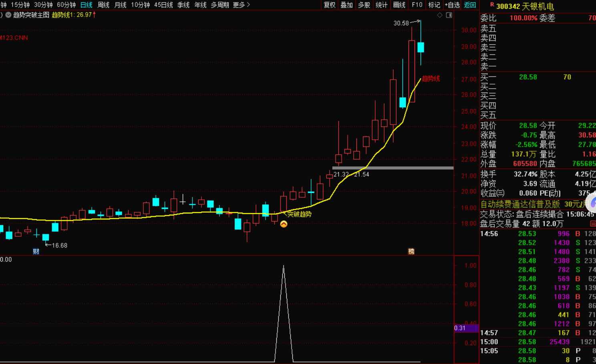Toggle +自选 add to watchlist
Viewport: 596px width, 364px height.
(452, 5)
